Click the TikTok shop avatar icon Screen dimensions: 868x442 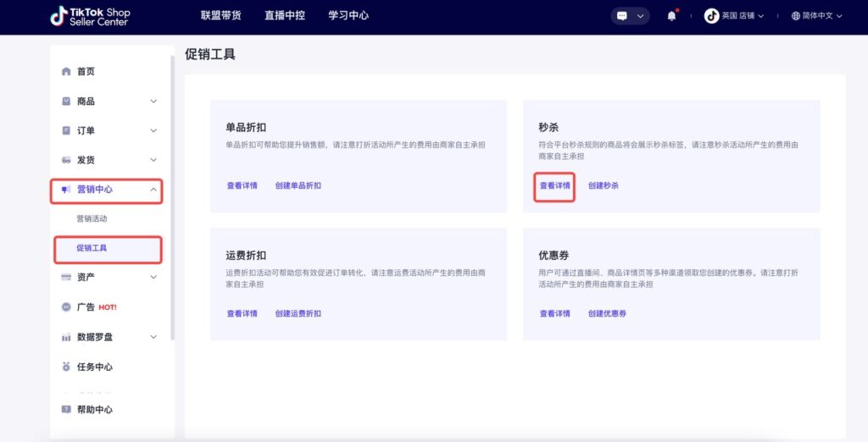pos(711,16)
